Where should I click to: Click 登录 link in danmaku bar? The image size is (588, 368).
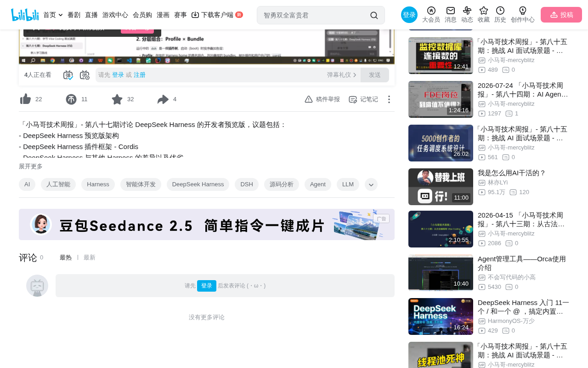click(118, 75)
